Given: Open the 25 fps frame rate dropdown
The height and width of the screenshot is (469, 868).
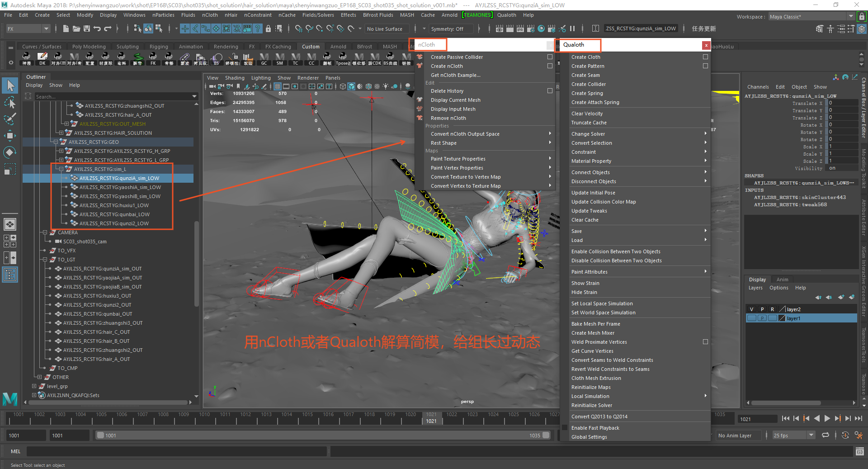Looking at the screenshot, I should tap(811, 435).
